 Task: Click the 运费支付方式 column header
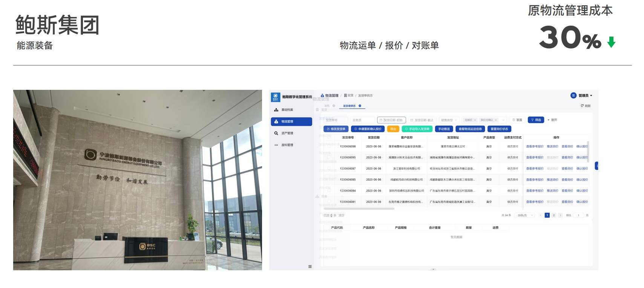point(513,137)
